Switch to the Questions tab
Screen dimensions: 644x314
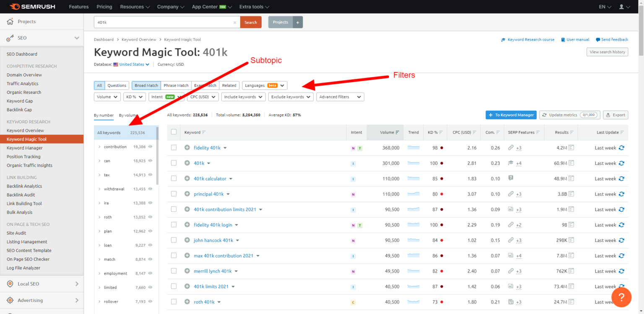117,85
